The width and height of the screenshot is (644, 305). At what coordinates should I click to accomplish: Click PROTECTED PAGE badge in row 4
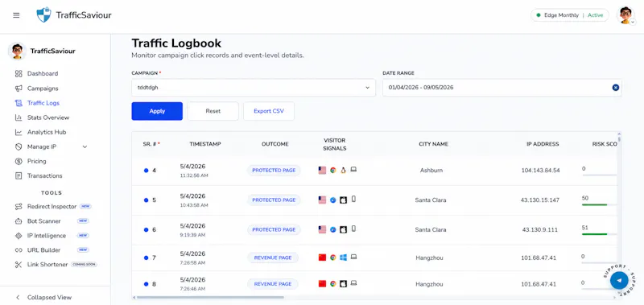(x=274, y=171)
